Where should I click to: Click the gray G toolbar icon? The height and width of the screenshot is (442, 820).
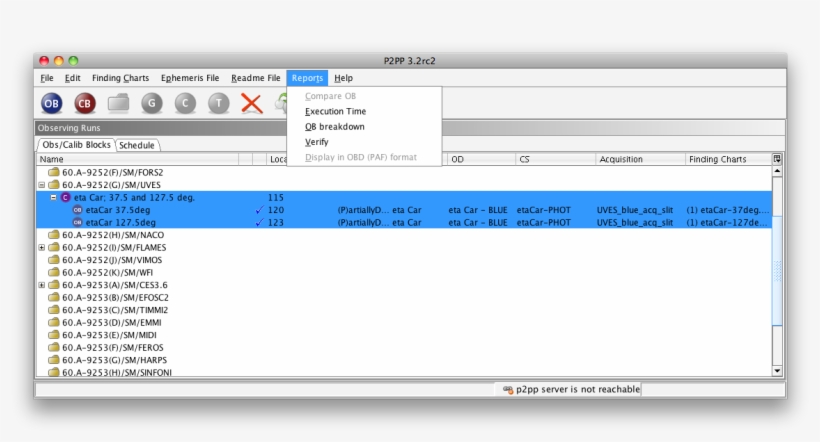coord(152,103)
